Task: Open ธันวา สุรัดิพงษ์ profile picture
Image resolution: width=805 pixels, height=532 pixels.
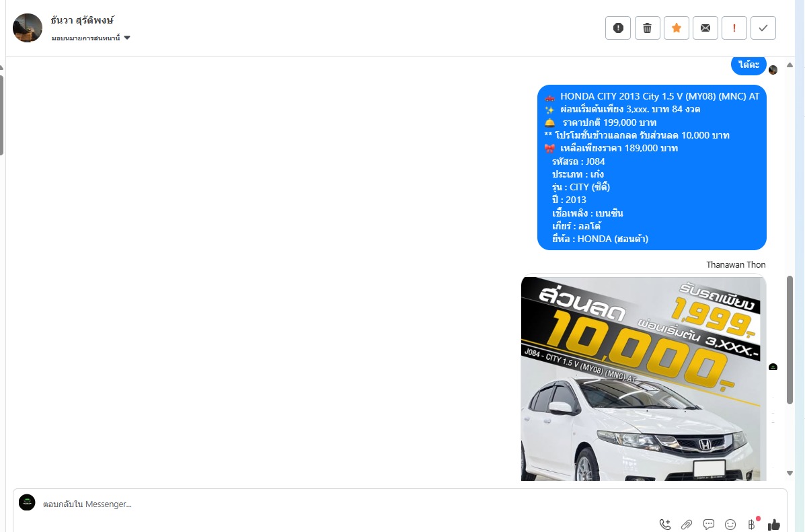Action: point(27,28)
